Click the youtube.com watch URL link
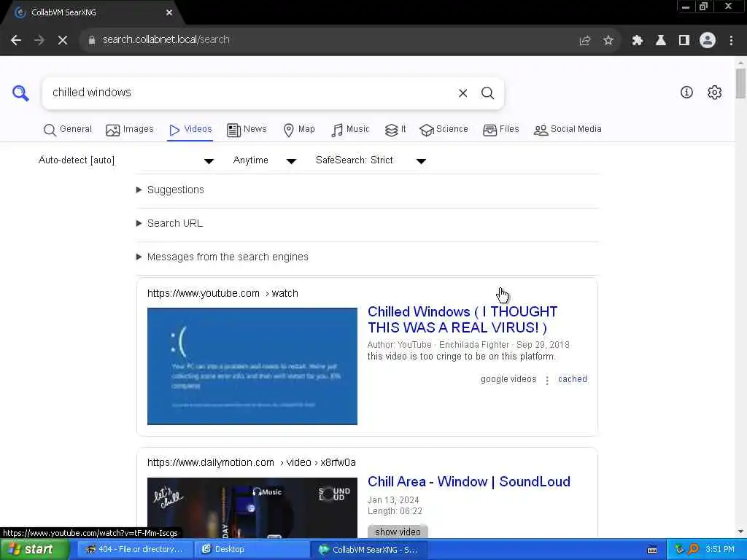The width and height of the screenshot is (747, 560). click(x=222, y=293)
